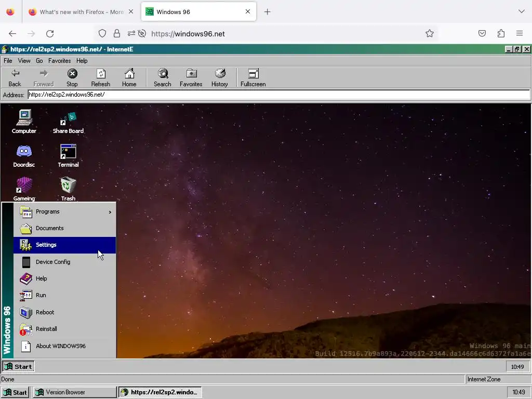This screenshot has height=399, width=532.
Task: Refresh the page in InternetE toolbar
Action: click(101, 78)
